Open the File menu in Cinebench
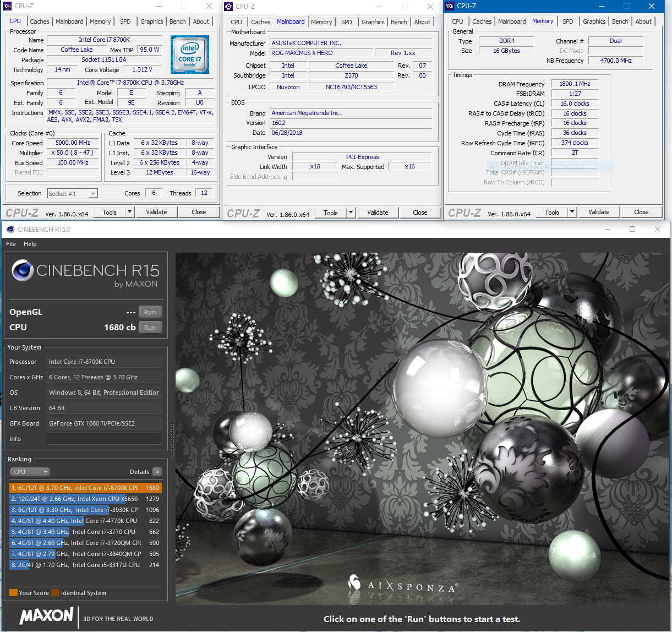Screen dimensions: 672x632 coord(11,244)
